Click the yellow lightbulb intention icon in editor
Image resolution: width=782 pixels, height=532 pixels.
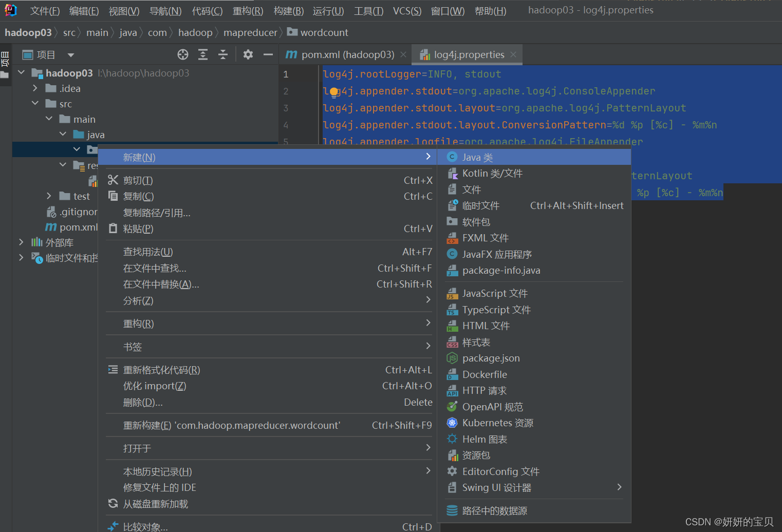[x=334, y=92]
